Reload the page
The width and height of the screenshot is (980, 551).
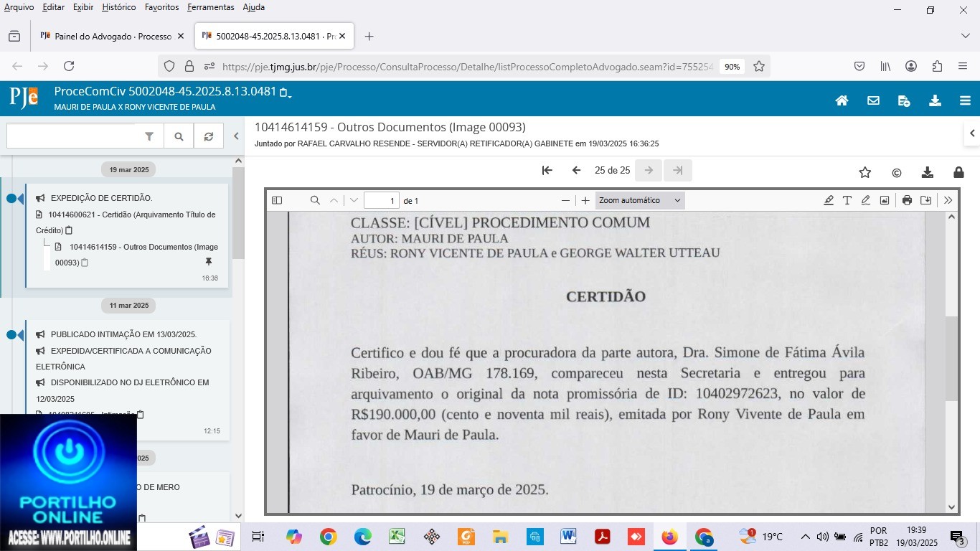pyautogui.click(x=69, y=66)
